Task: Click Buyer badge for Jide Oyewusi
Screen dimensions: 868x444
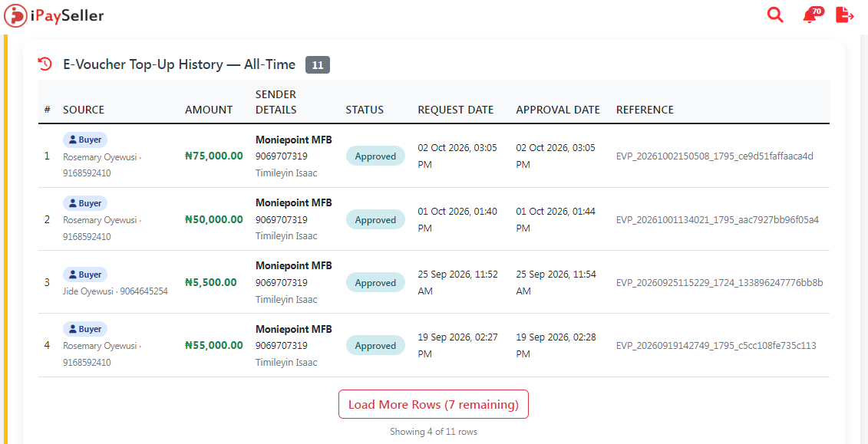Action: pyautogui.click(x=84, y=275)
